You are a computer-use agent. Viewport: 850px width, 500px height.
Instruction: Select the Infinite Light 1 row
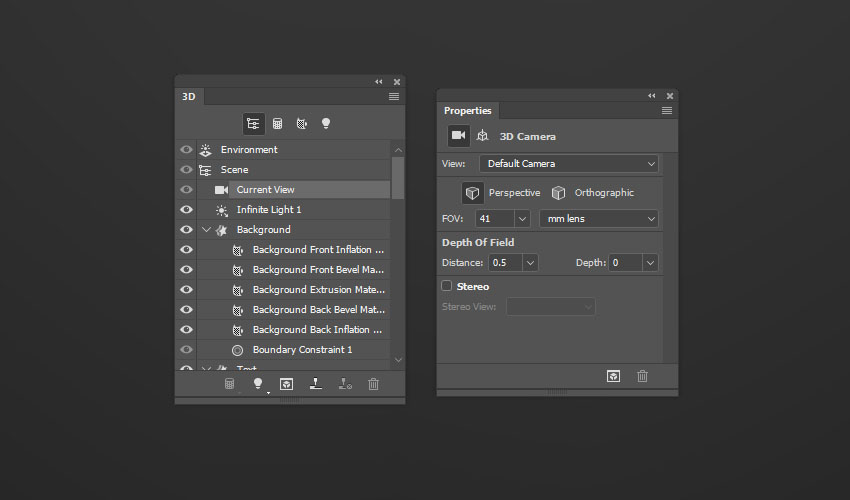pos(293,210)
